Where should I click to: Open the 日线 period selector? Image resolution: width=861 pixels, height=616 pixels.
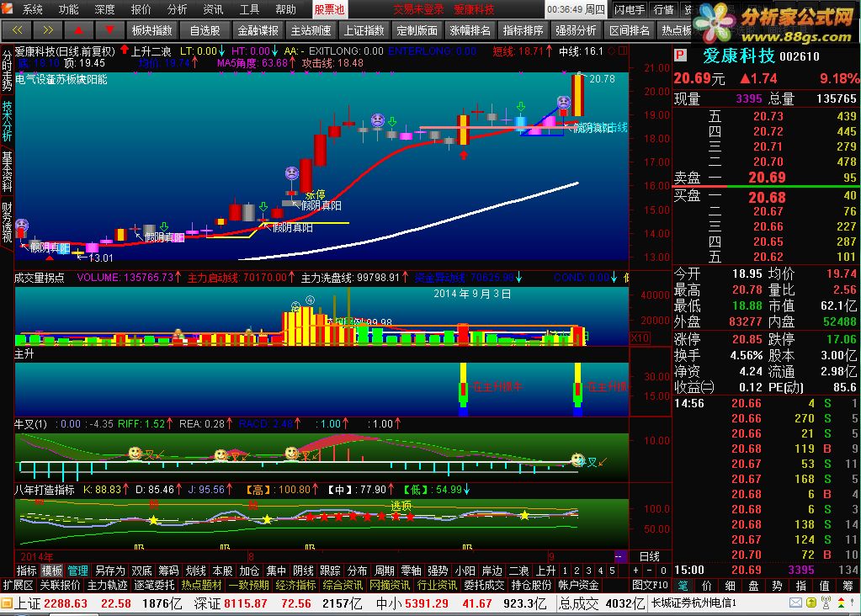[650, 556]
